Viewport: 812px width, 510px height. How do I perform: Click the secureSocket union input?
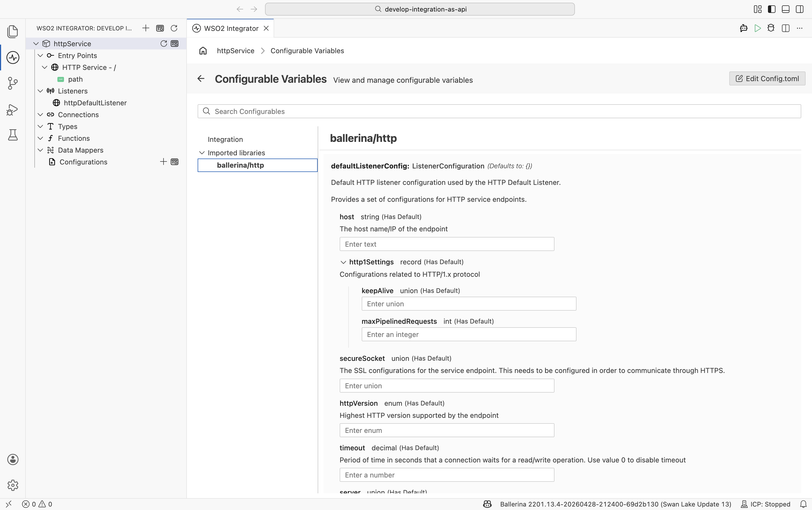447,386
